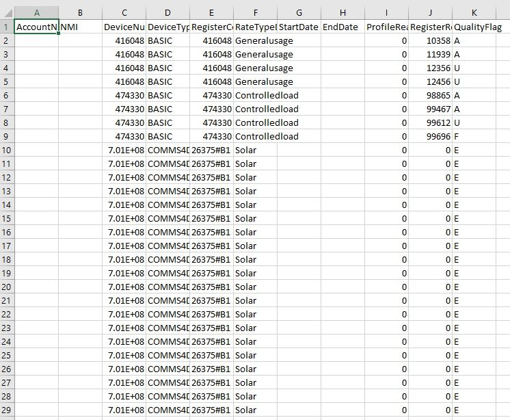Click the Select All corner of the grid
Image resolution: width=510 pixels, height=420 pixels.
[7, 12]
